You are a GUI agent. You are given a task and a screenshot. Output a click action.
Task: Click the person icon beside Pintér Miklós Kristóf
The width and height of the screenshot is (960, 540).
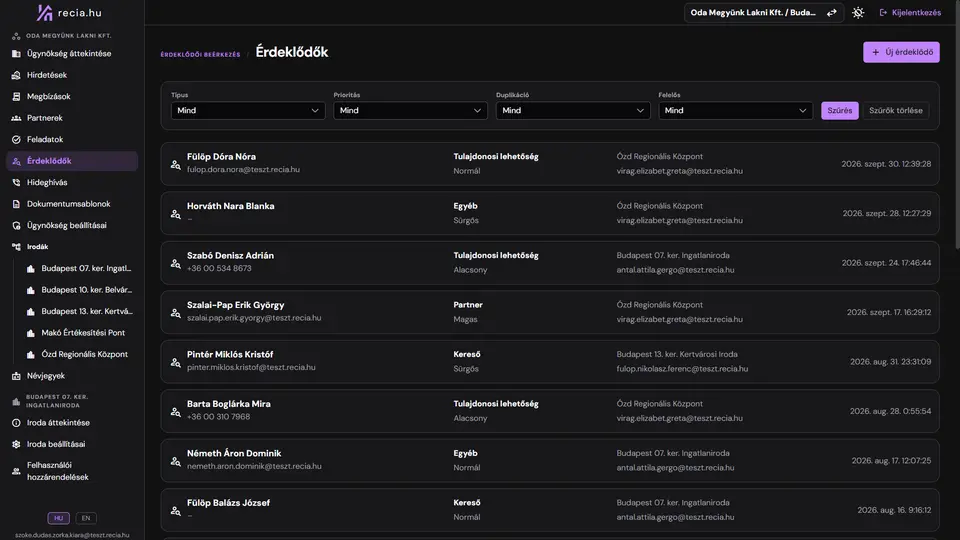pos(176,362)
